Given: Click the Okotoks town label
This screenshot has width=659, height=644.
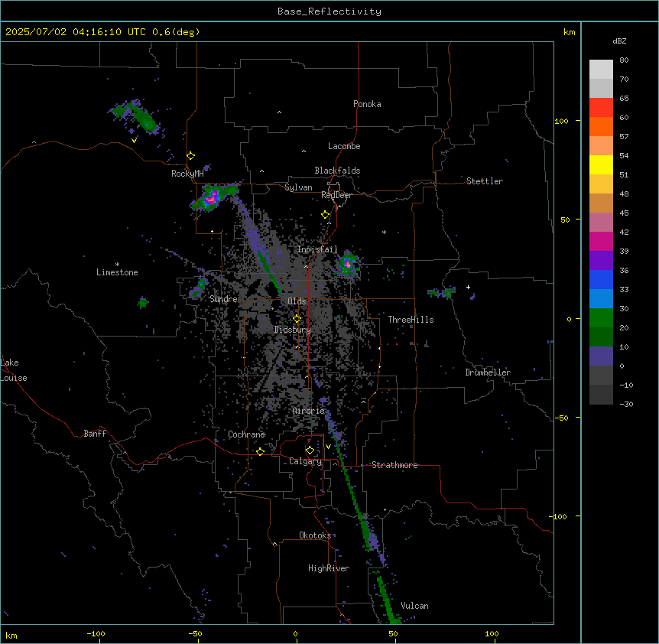Looking at the screenshot, I should coord(315,535).
